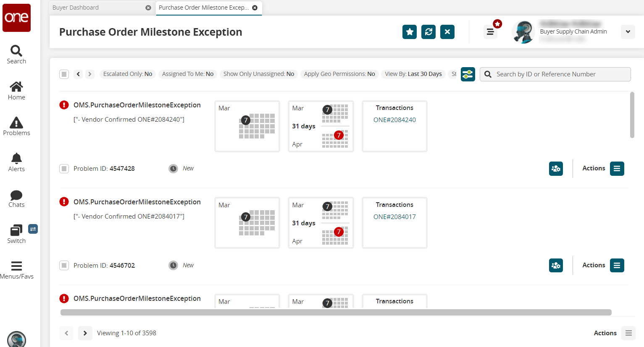Click the ONE Network logo
Image resolution: width=644 pixels, height=347 pixels.
point(16,18)
